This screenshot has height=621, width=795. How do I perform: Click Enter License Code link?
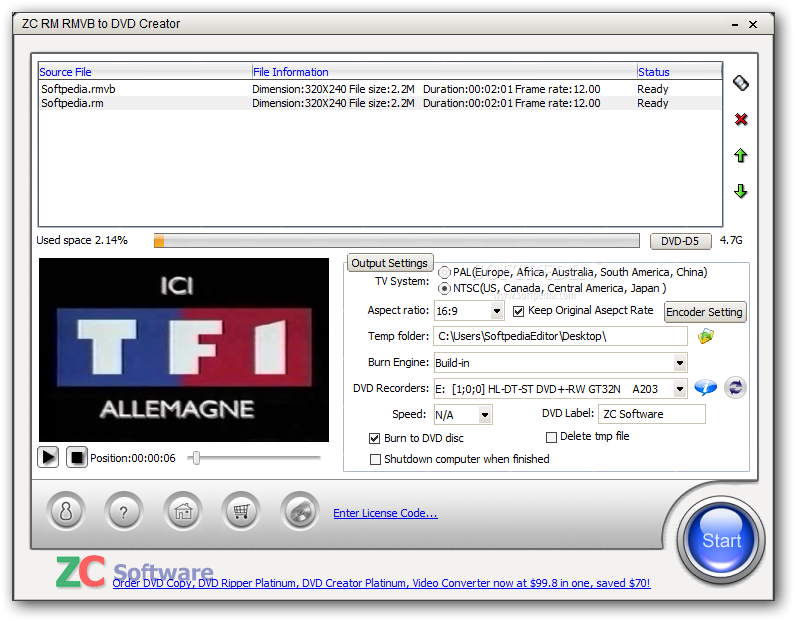coord(385,513)
